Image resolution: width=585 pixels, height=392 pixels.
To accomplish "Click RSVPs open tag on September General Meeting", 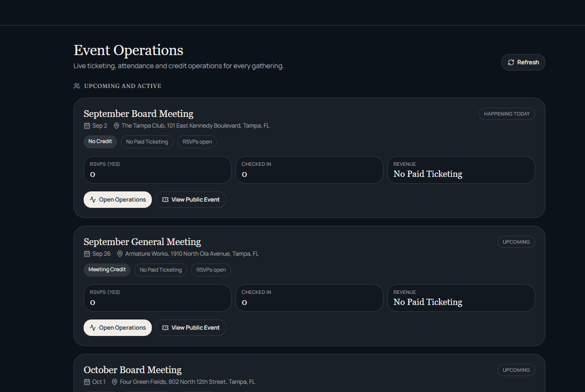I will 211,270.
